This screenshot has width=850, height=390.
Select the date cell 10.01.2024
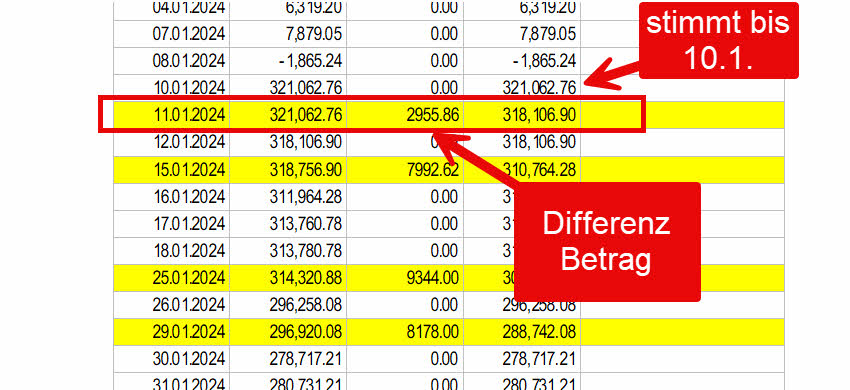pyautogui.click(x=171, y=88)
